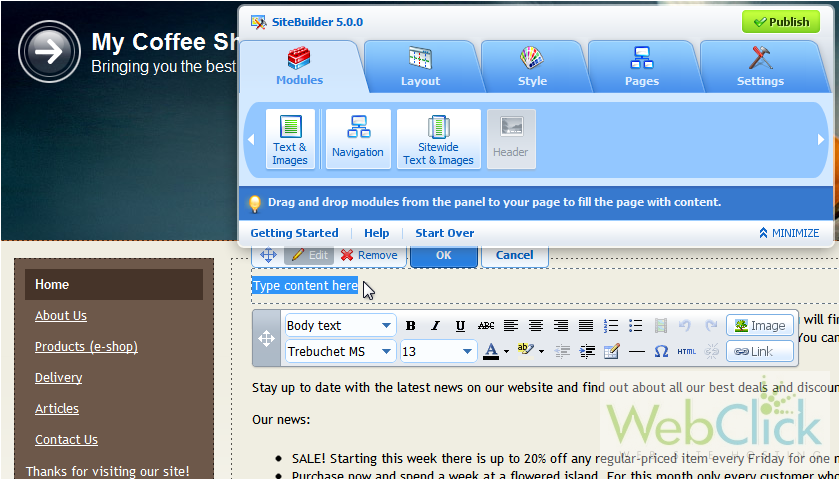This screenshot has height=480, width=840.
Task: Switch to the Pages tab
Action: pos(641,67)
